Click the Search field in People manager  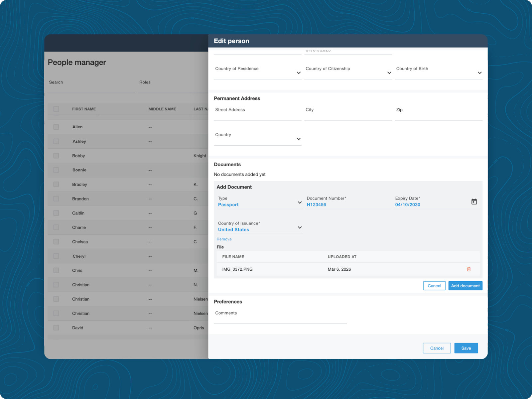(91, 86)
